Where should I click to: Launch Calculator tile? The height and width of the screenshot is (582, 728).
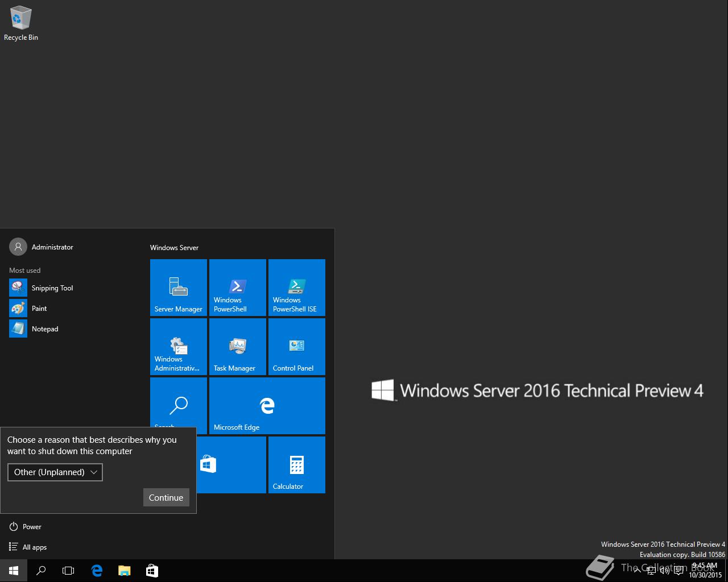point(297,465)
